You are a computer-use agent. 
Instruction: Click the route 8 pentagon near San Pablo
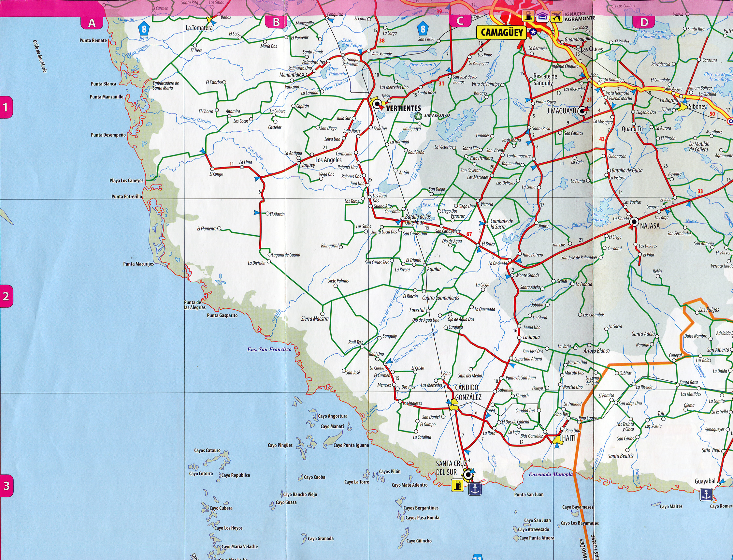[423, 29]
